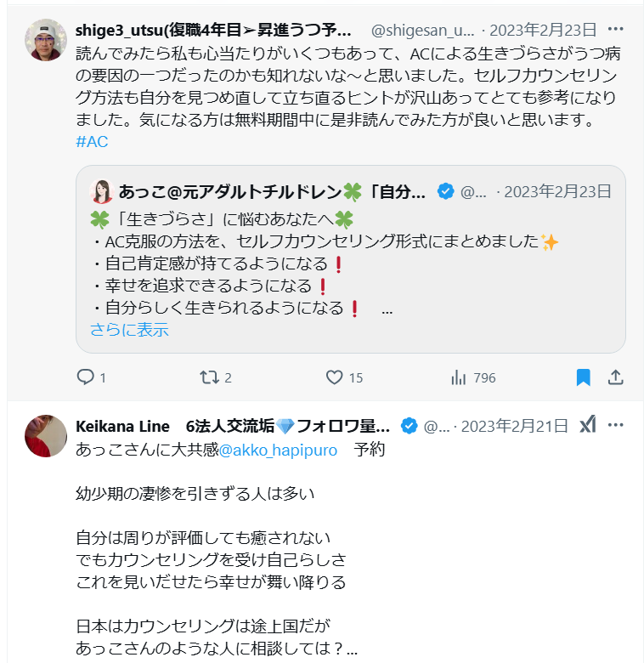644x663 pixels.
Task: Open shige3_utsu profile picture
Action: coord(46,40)
